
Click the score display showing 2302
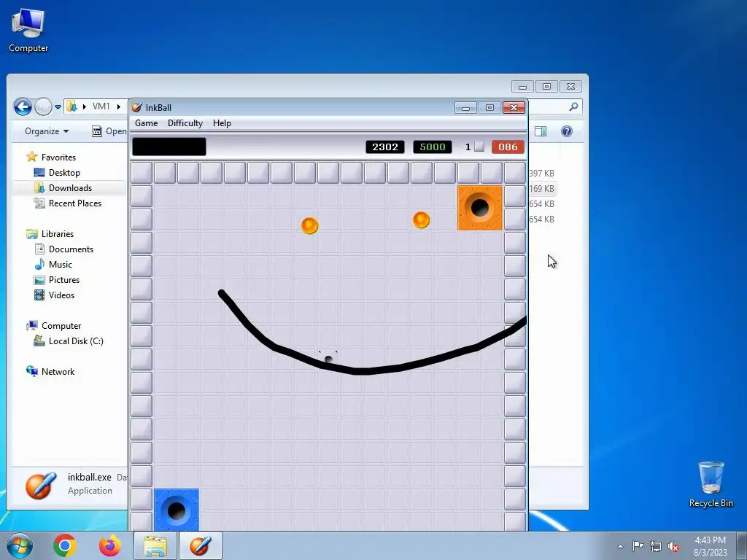385,147
